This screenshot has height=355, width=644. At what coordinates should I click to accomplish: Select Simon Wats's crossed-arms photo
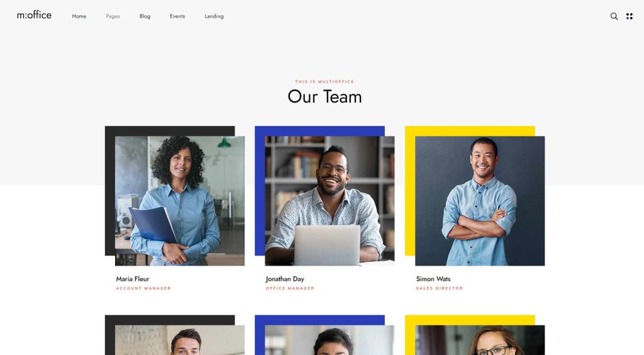480,201
